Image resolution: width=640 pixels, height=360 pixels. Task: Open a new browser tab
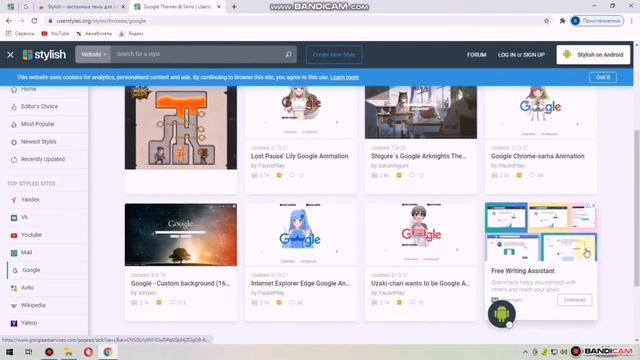click(234, 7)
